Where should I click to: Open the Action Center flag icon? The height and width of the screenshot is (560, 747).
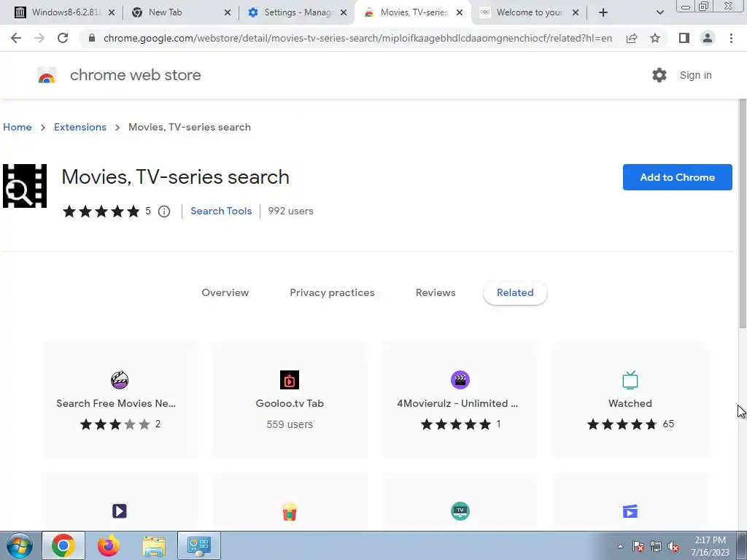(x=638, y=546)
